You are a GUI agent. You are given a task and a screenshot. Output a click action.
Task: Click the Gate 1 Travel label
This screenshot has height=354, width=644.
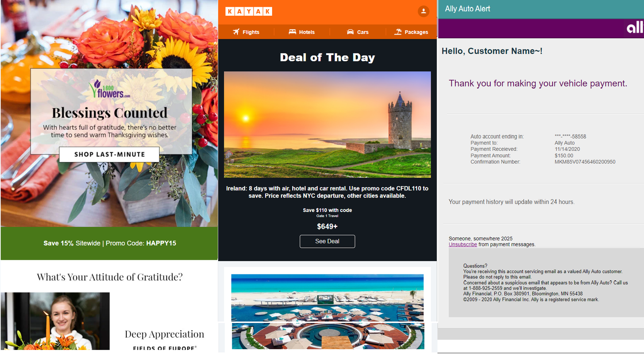coord(327,216)
